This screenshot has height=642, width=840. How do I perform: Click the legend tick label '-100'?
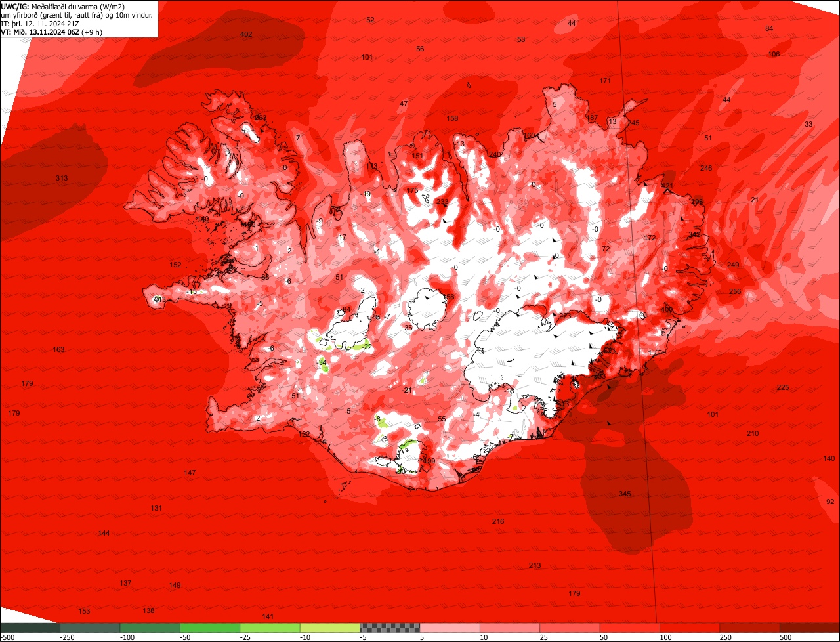click(x=127, y=637)
